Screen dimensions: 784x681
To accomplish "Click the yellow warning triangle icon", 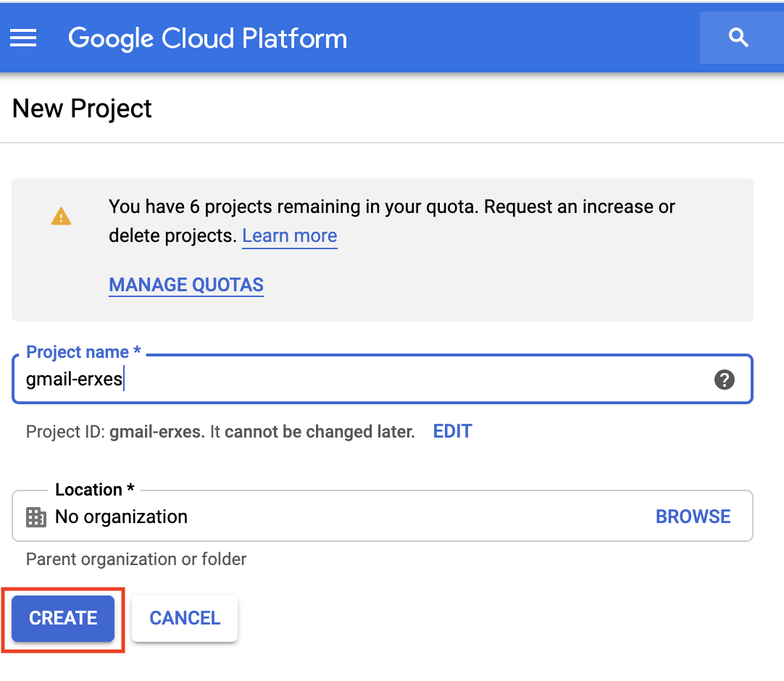I will click(61, 216).
